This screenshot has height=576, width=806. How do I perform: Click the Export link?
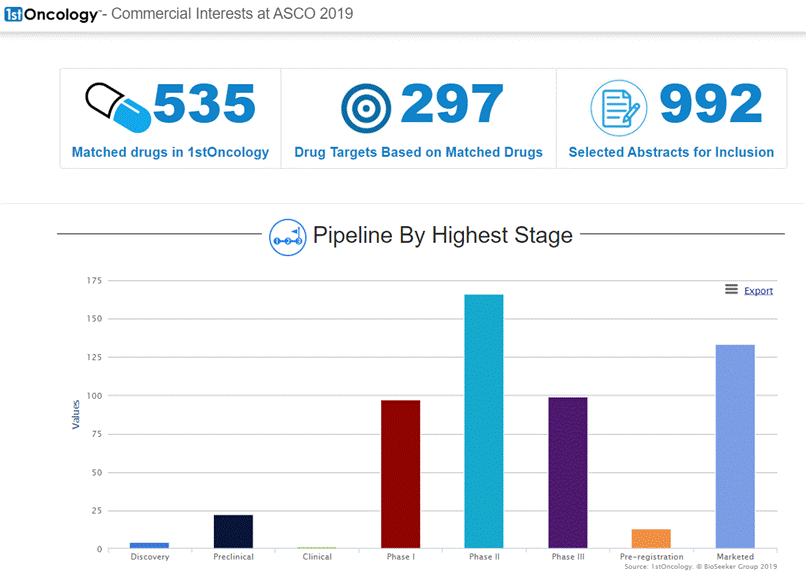pyautogui.click(x=758, y=291)
